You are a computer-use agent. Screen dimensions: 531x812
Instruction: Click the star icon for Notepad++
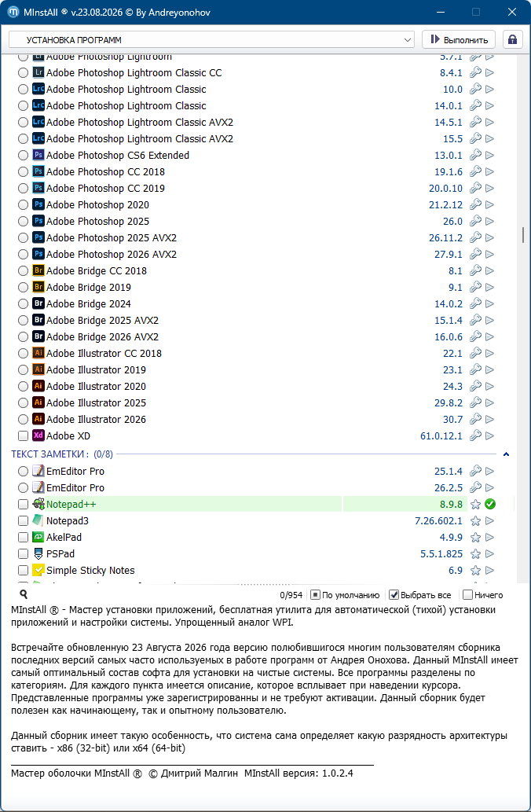[476, 505]
